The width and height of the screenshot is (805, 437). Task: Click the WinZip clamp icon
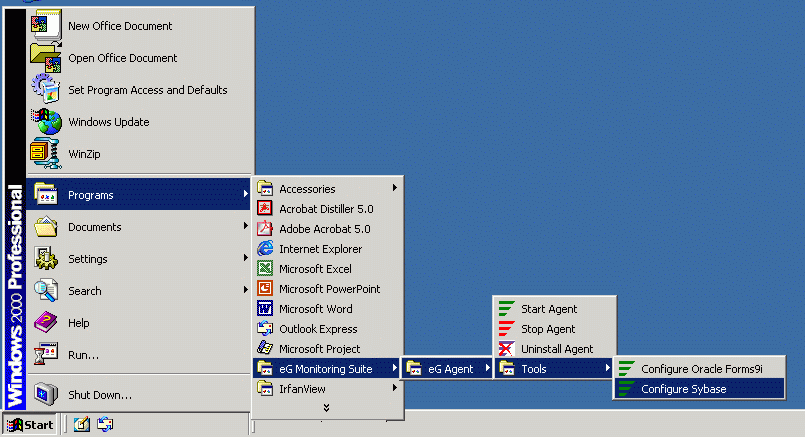coord(46,154)
